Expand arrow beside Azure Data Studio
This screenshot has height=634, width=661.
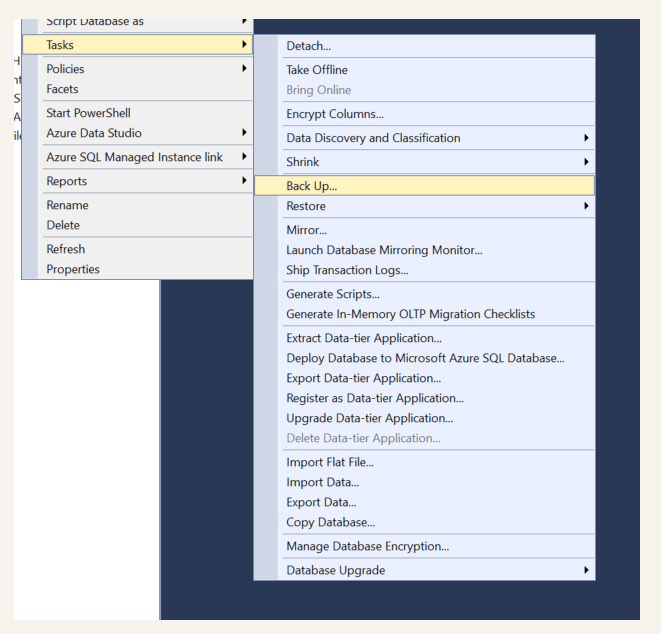click(x=244, y=132)
